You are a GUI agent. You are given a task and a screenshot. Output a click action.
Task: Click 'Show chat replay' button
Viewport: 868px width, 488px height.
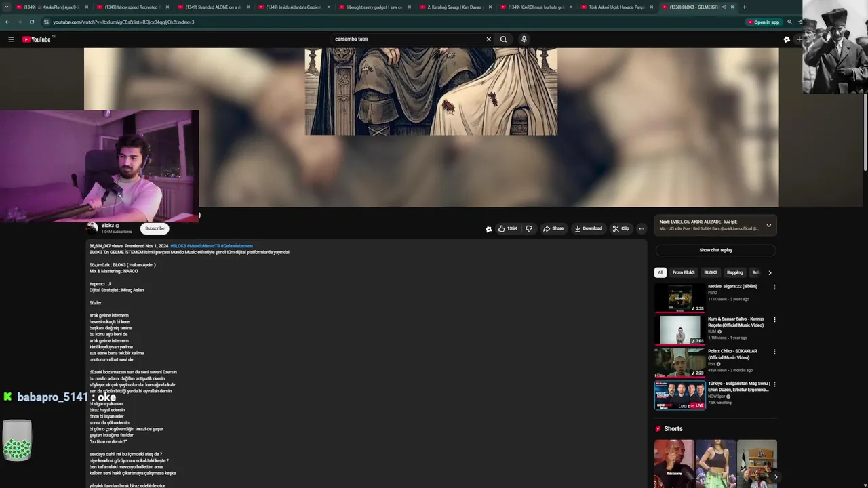pos(715,250)
